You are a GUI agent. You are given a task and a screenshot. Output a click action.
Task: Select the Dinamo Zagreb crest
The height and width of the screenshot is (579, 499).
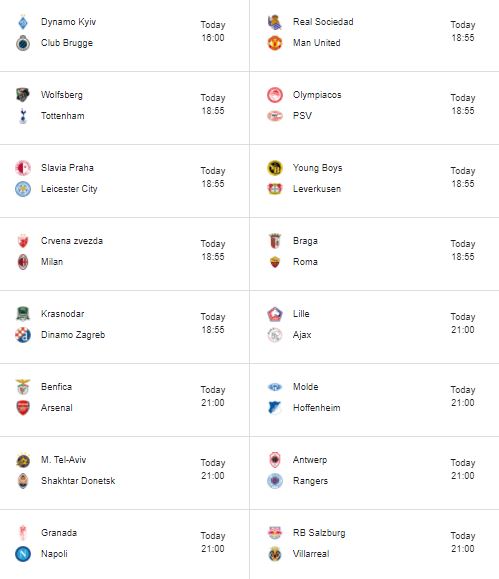(23, 335)
